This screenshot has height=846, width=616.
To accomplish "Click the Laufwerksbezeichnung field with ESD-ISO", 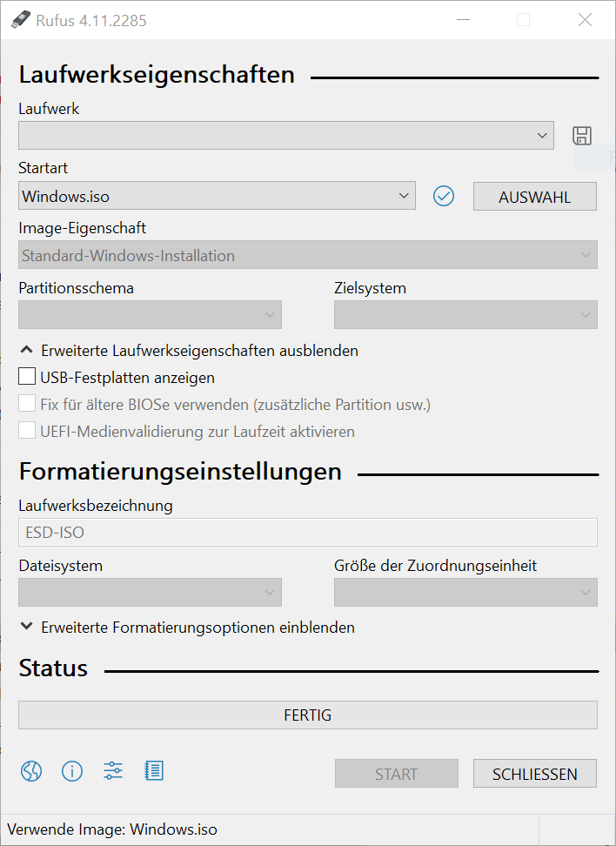I will (308, 533).
